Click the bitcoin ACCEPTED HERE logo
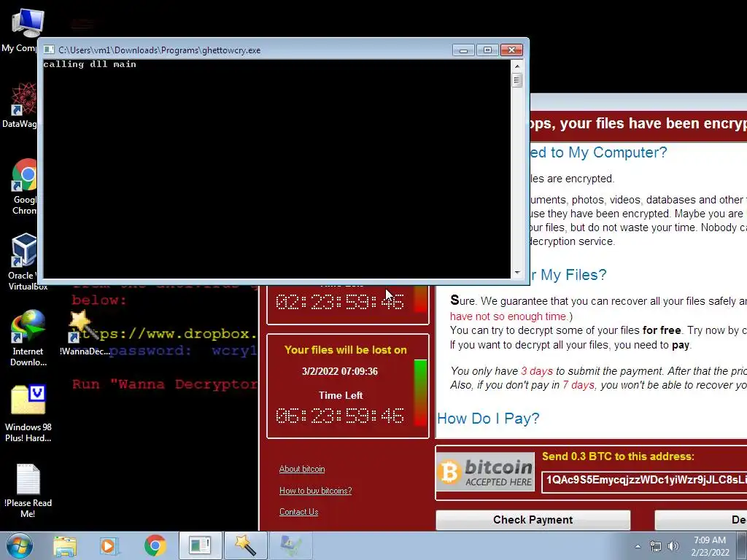 485,472
